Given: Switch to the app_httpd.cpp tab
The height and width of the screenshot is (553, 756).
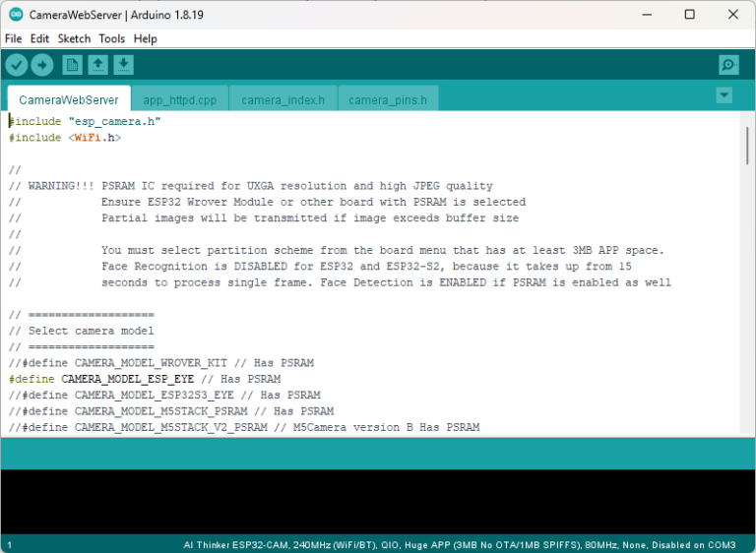Looking at the screenshot, I should point(179,100).
